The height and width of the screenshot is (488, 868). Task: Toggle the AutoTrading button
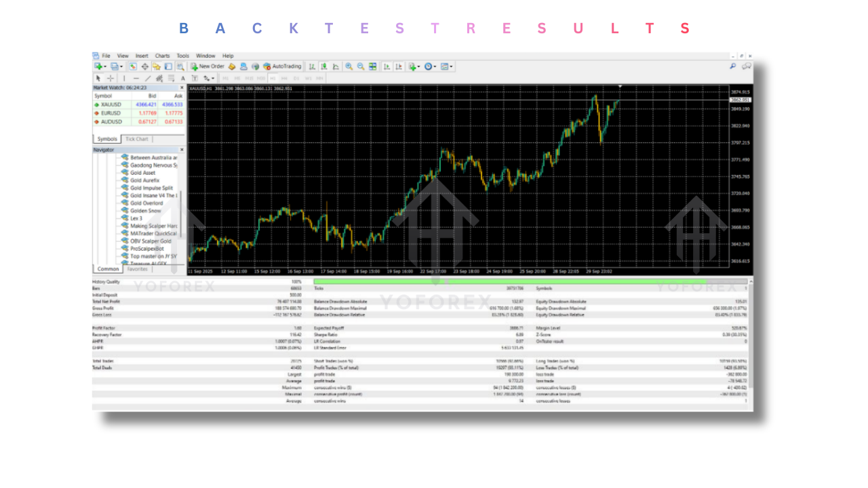[282, 66]
